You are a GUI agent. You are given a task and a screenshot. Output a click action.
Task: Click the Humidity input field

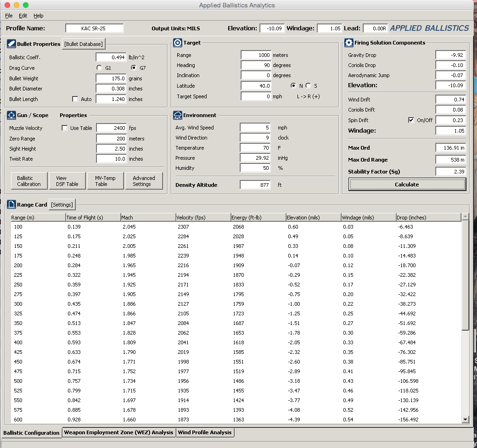coord(255,168)
